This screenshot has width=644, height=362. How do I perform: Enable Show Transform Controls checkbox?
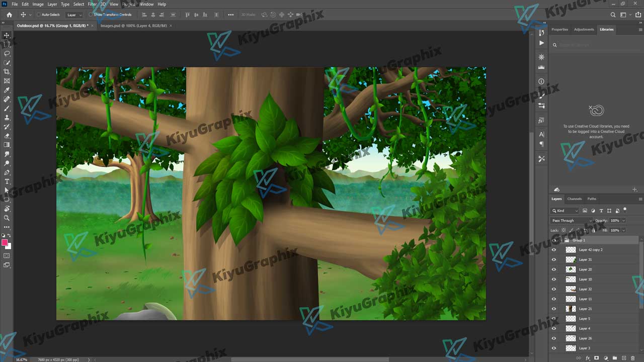[x=91, y=15]
